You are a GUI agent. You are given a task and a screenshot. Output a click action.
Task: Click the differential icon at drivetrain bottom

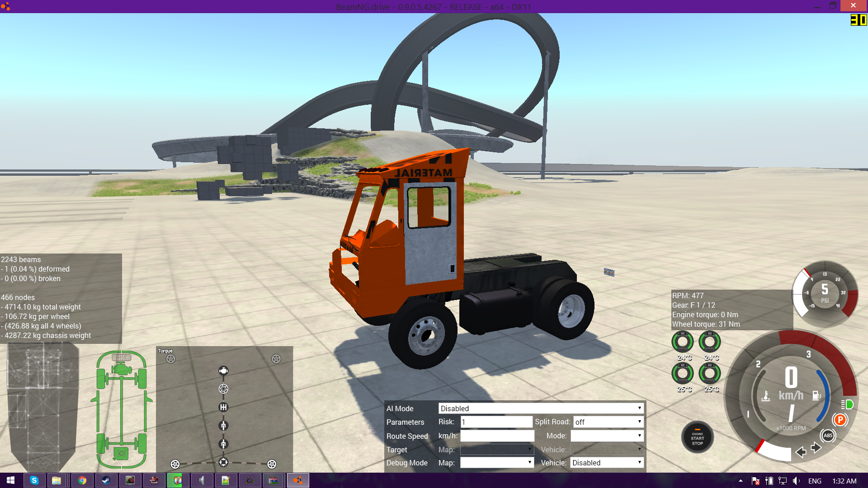(x=223, y=462)
